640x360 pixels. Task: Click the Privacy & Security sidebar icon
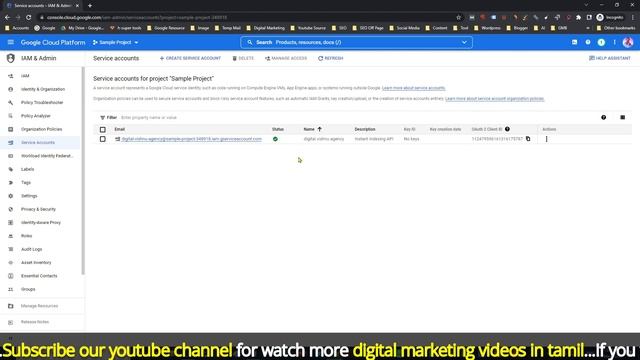coord(11,209)
